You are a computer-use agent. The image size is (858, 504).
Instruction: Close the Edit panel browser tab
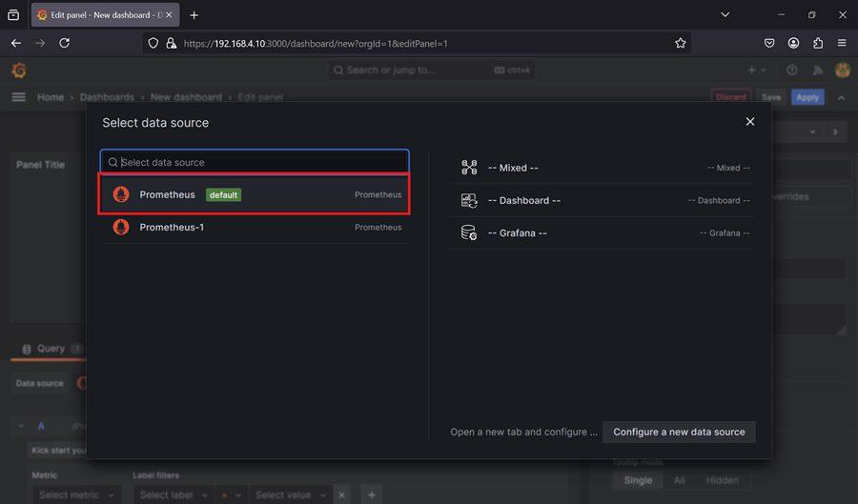(x=169, y=14)
